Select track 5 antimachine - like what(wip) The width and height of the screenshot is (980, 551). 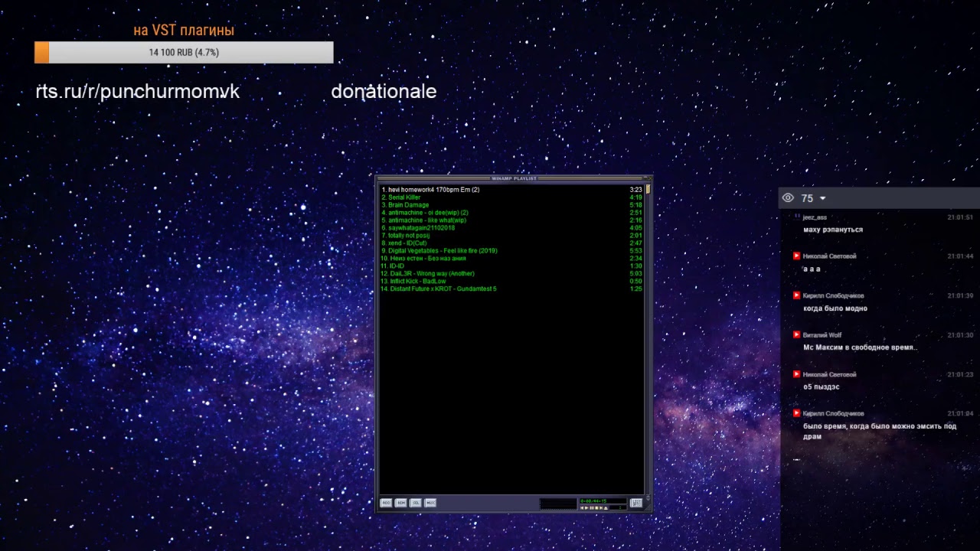coord(511,220)
